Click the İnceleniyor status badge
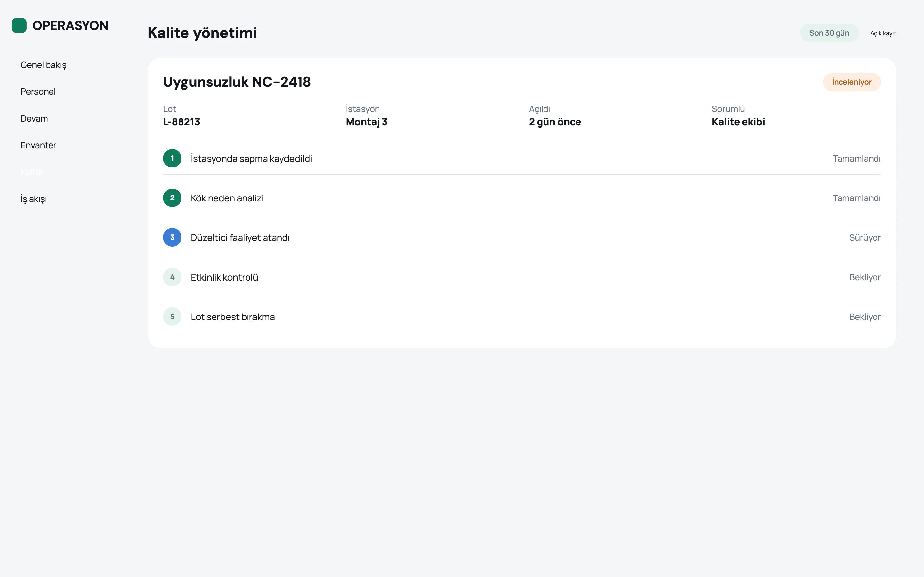The image size is (924, 577). [852, 82]
